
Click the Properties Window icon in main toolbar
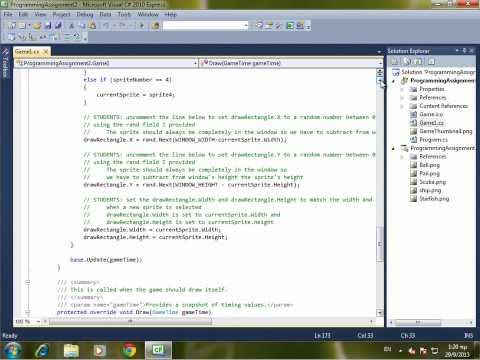(x=269, y=25)
